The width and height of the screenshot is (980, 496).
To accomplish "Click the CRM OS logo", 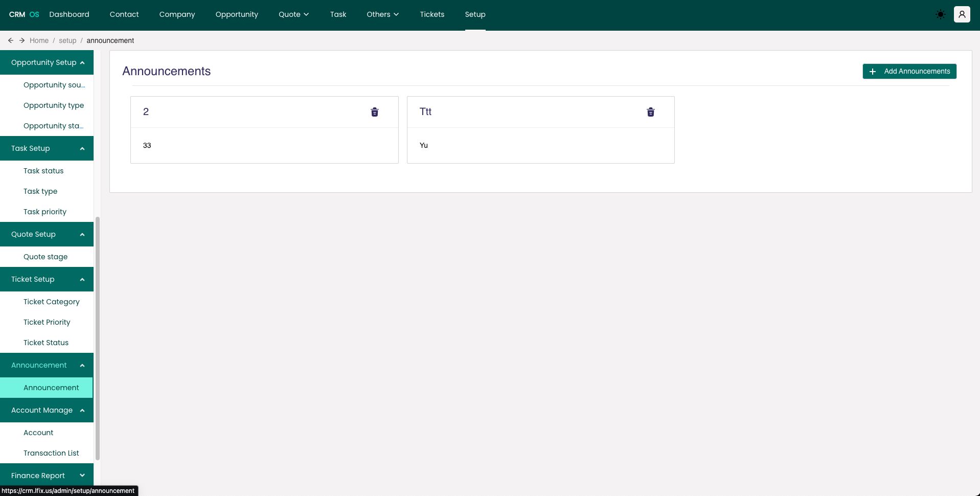I will pyautogui.click(x=24, y=14).
